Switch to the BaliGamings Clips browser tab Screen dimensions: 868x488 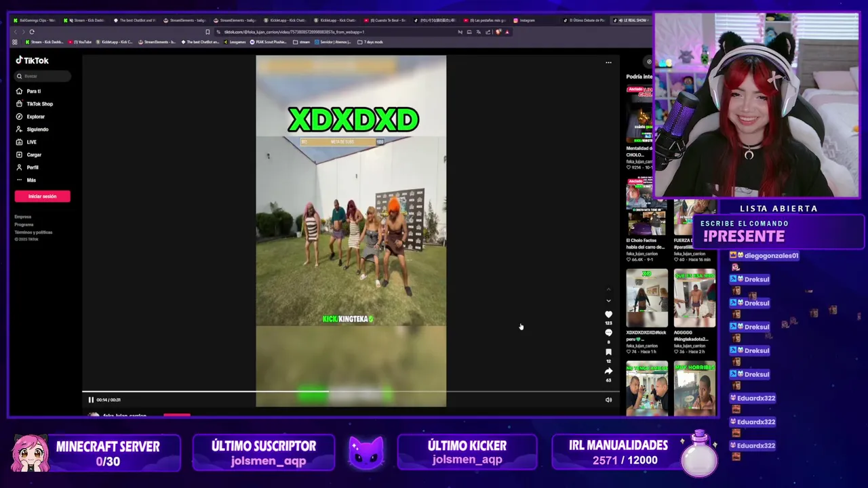[34, 20]
